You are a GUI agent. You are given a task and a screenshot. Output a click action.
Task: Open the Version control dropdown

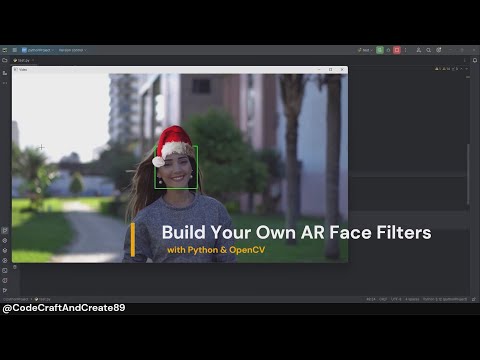tap(72, 50)
